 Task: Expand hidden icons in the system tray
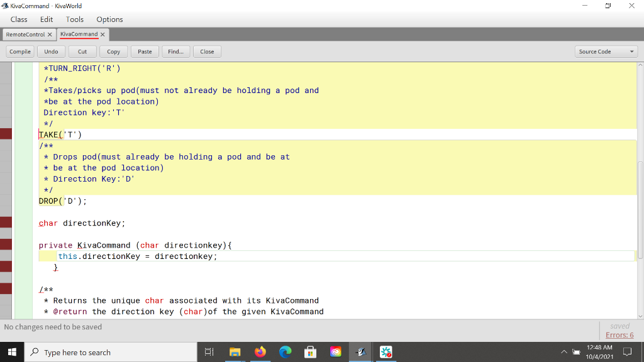(x=565, y=352)
